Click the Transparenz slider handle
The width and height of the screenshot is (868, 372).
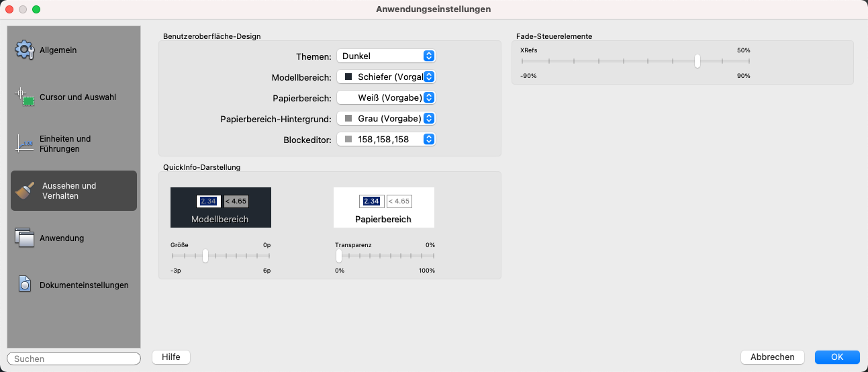(339, 256)
